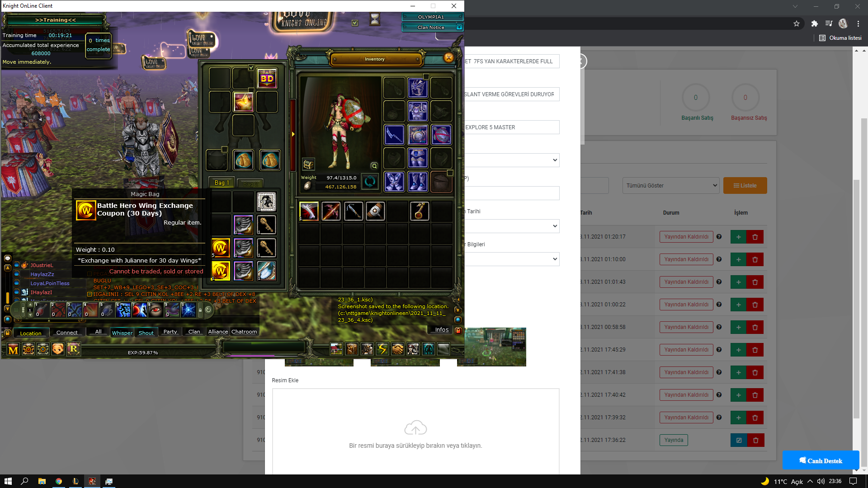Click the first magic bag backpack icon

[243, 160]
